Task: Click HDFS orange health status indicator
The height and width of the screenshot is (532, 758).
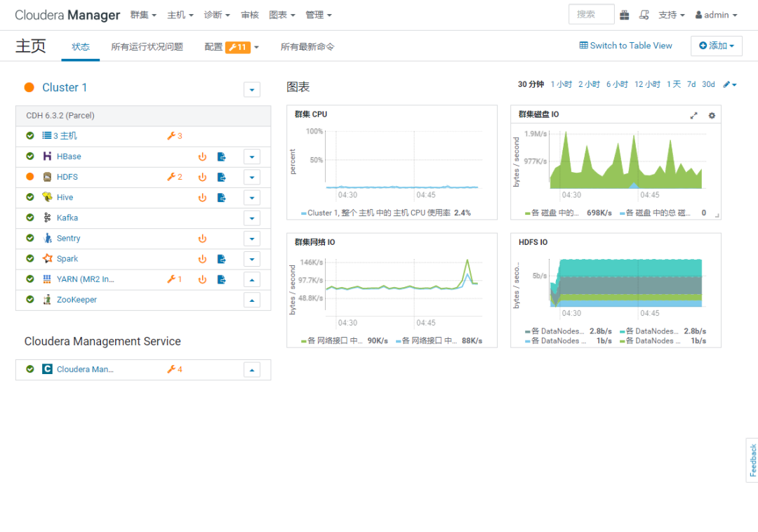Action: 30,177
